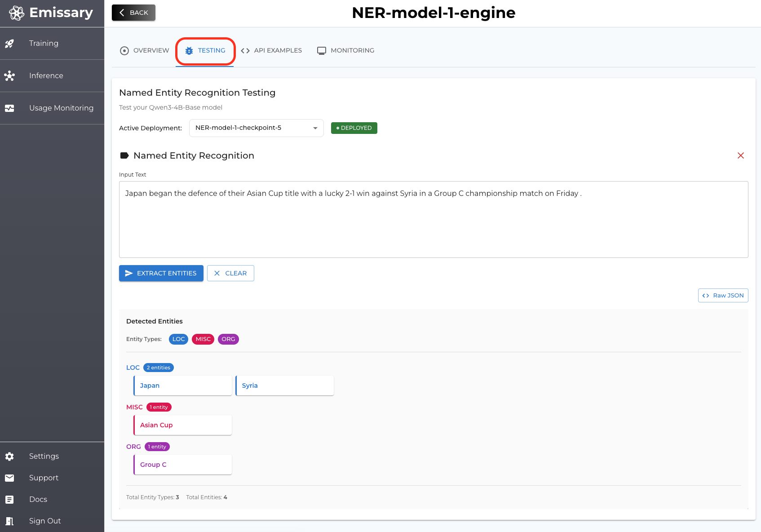Toggle the MISC entity type chip
The width and height of the screenshot is (761, 532).
(x=203, y=339)
